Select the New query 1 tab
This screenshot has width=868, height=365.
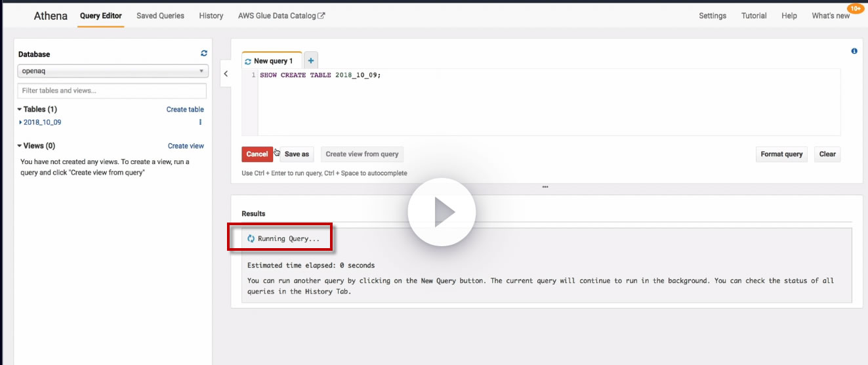pyautogui.click(x=272, y=60)
